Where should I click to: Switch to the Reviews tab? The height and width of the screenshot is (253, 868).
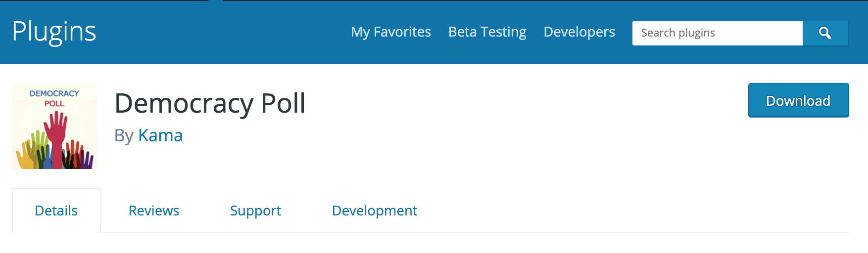[x=154, y=211]
